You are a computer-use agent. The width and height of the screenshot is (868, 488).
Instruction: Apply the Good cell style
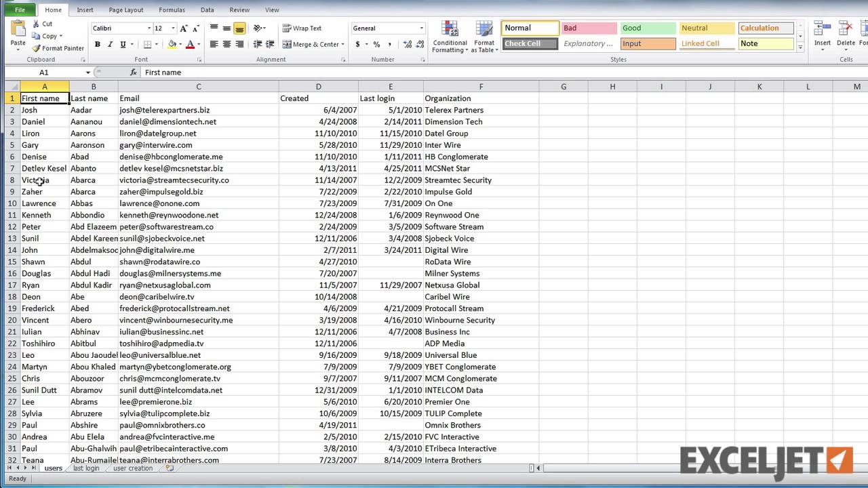648,28
